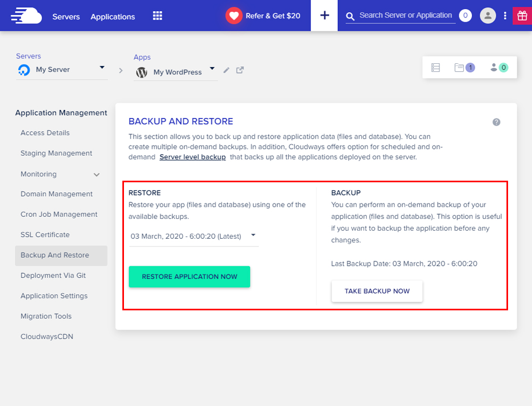The width and height of the screenshot is (532, 406).
Task: Click the Cloudways cloud logo
Action: 27,16
